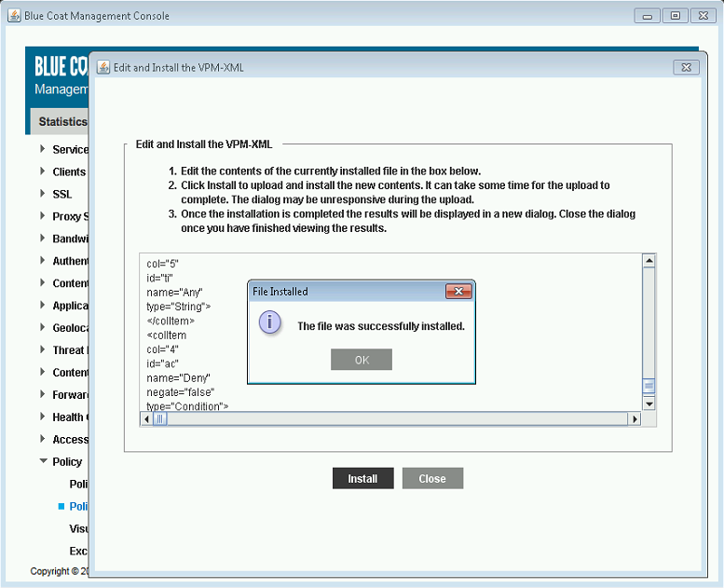Click the type="String"> line in XML editor
Image resolution: width=724 pixels, height=588 pixels.
point(179,307)
